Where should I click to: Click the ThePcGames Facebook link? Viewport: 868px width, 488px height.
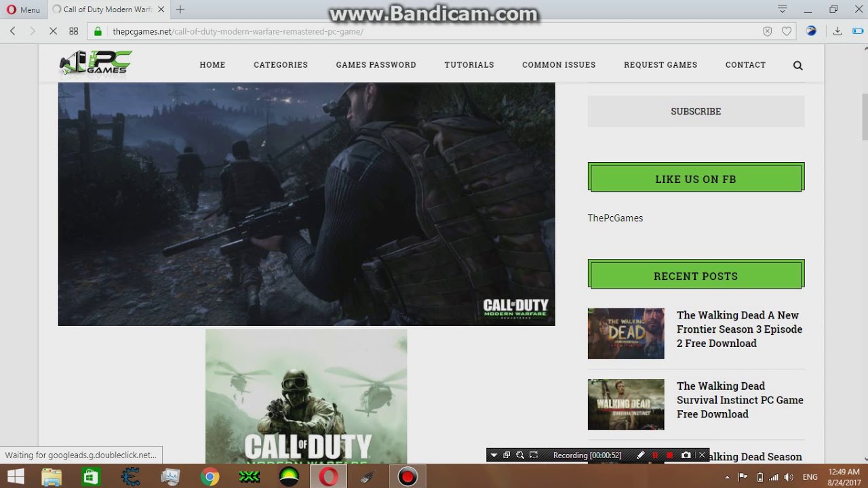pos(615,218)
